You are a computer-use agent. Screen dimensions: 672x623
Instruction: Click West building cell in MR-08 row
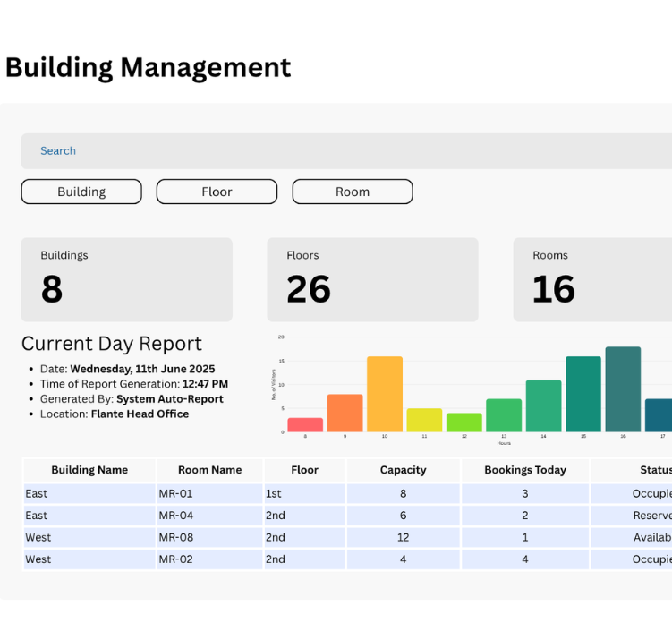tap(89, 537)
